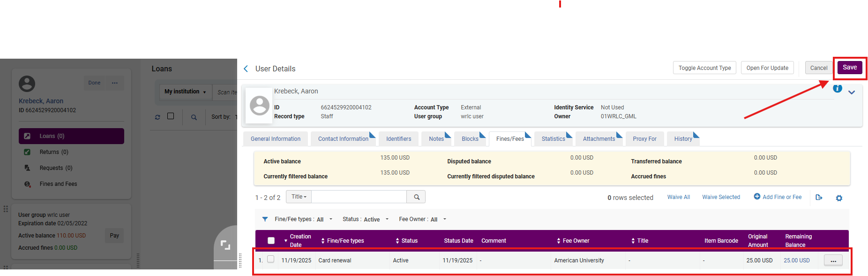Tick the checkbox in Loans toolbar
Viewport: 868px width, 276px height.
point(171,116)
